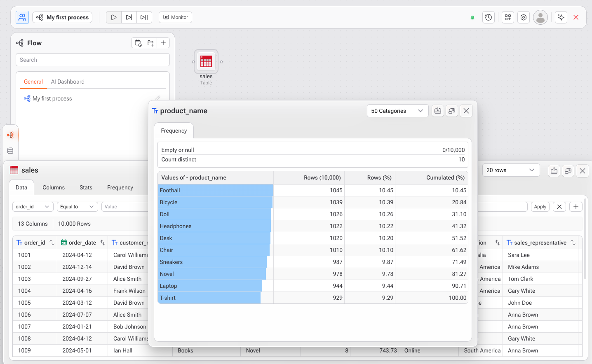Expand the 50 Categories dropdown
Viewport: 592px width, 364px height.
pos(397,111)
